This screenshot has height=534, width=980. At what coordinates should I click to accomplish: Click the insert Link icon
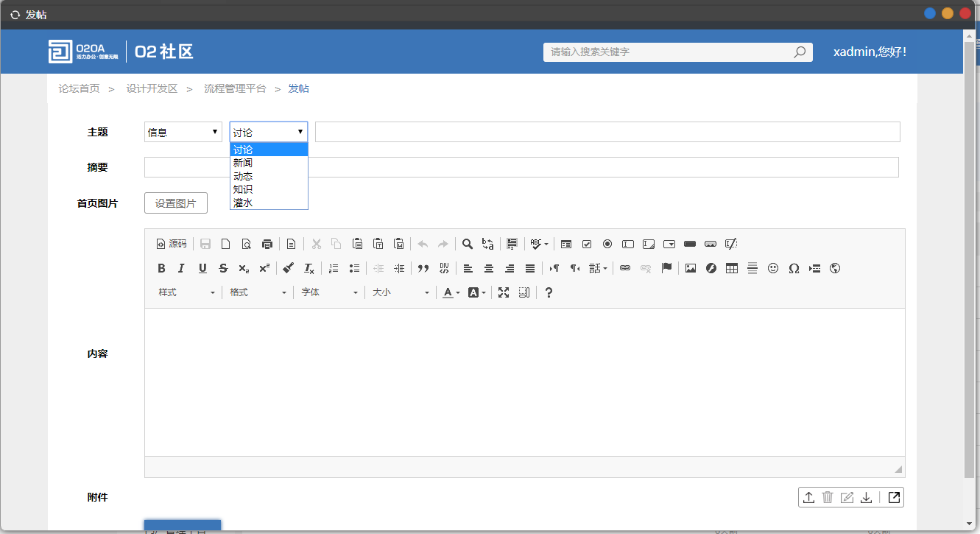[x=625, y=268]
